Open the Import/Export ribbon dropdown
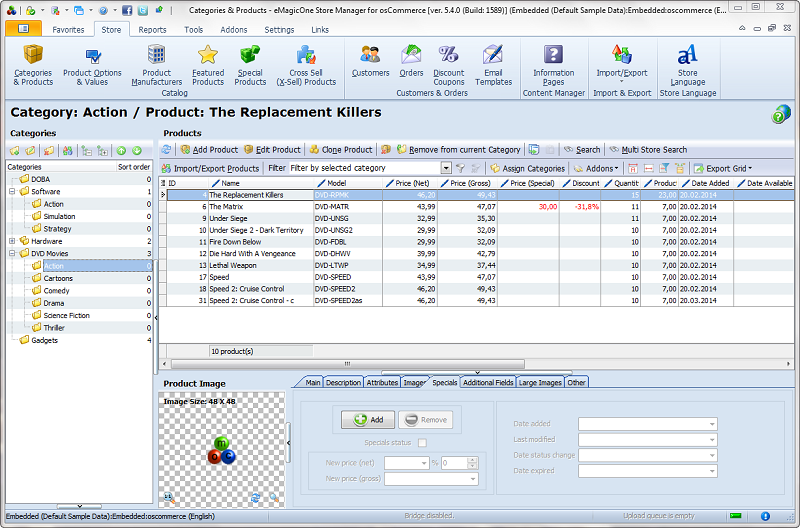 621,63
